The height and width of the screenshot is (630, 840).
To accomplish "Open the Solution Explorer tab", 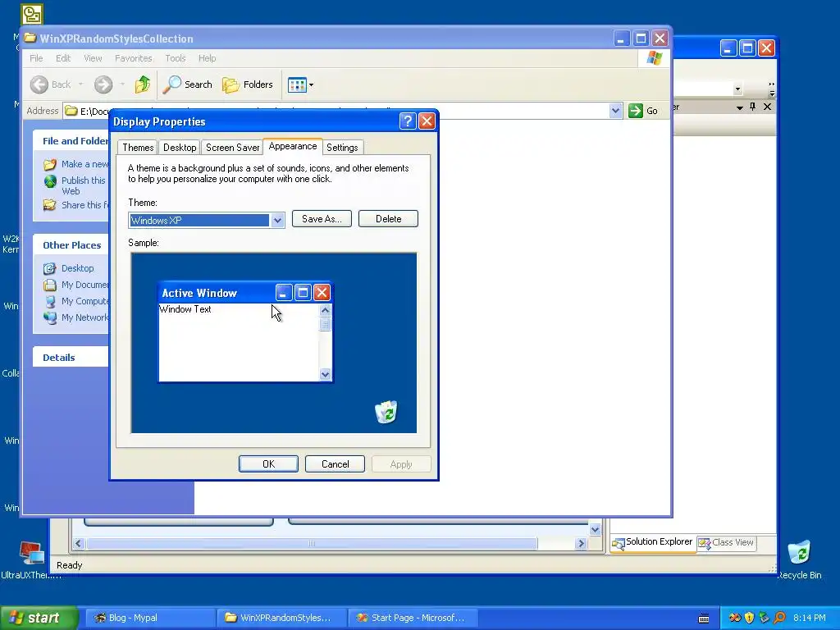I will click(x=652, y=543).
